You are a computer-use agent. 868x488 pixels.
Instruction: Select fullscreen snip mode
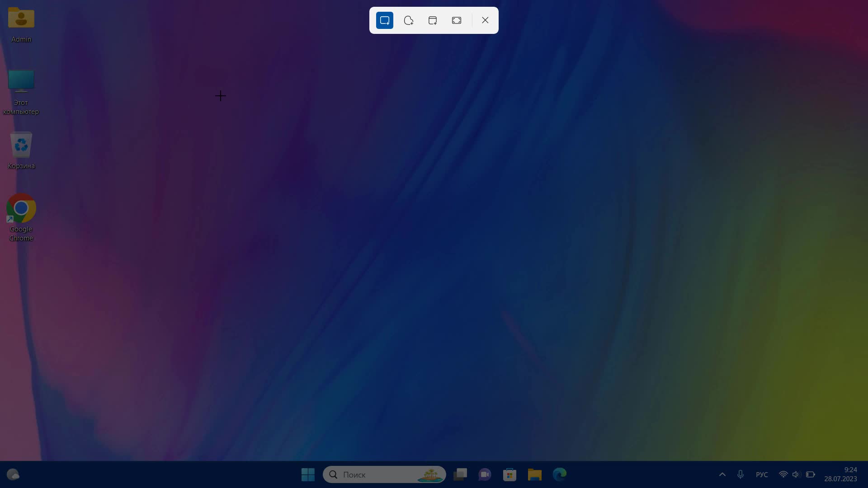(457, 20)
